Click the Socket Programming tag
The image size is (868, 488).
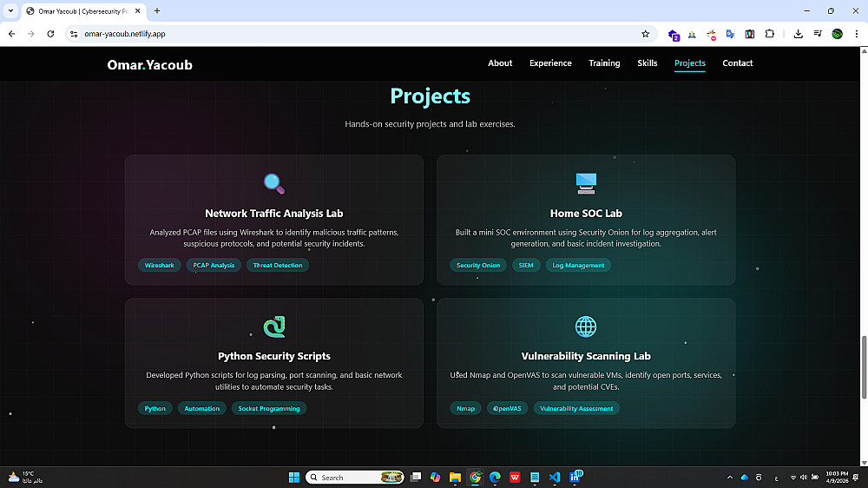point(269,408)
